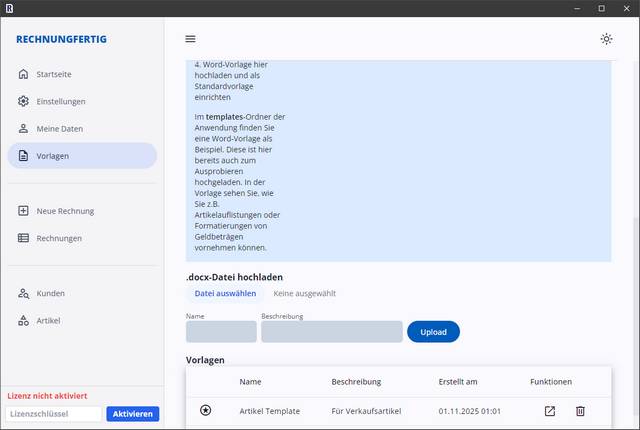Image resolution: width=640 pixels, height=430 pixels.
Task: Toggle default star for Artikel Template
Action: click(x=206, y=411)
